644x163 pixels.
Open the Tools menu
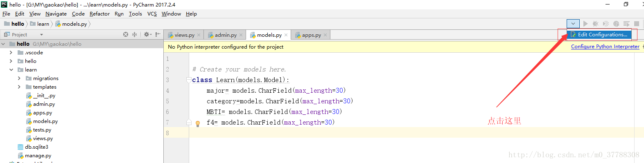[136, 13]
